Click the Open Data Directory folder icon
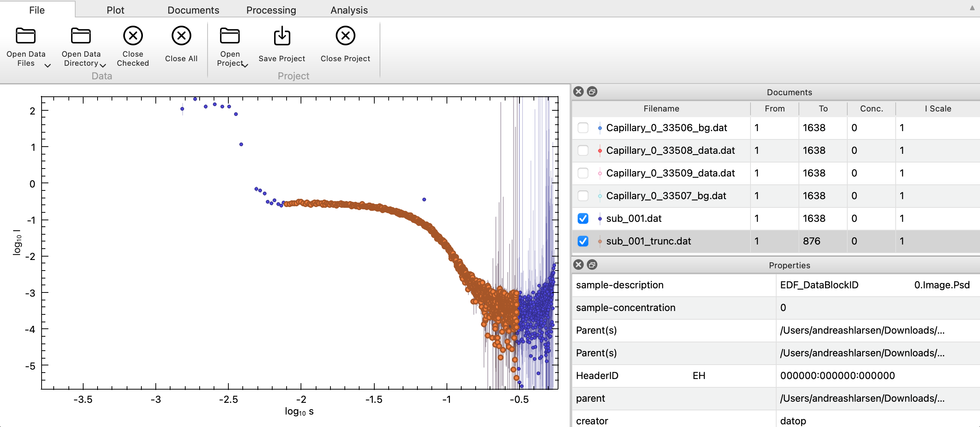The image size is (980, 427). click(81, 36)
